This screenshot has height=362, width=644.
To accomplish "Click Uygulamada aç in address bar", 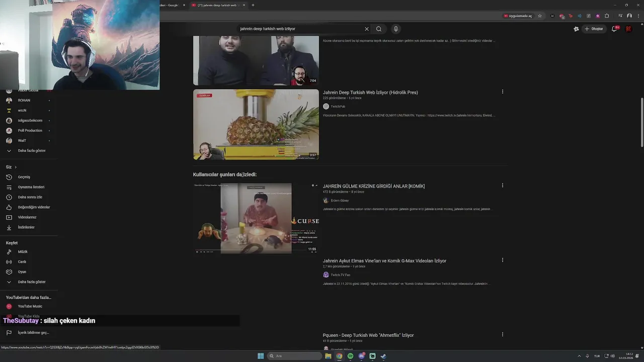I will point(517,16).
